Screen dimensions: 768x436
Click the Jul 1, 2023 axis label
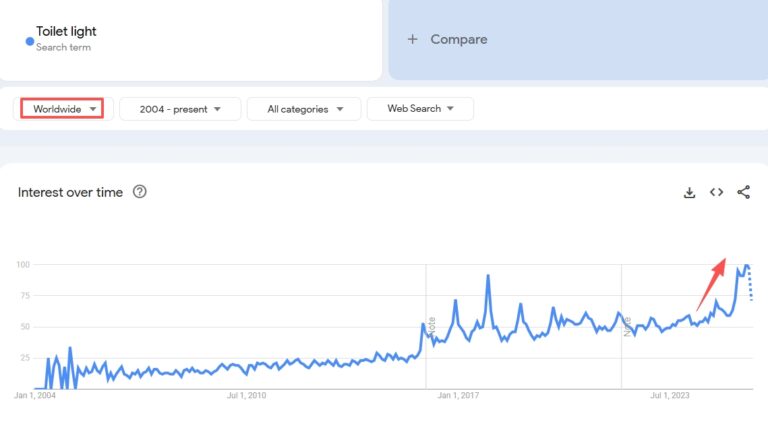671,396
